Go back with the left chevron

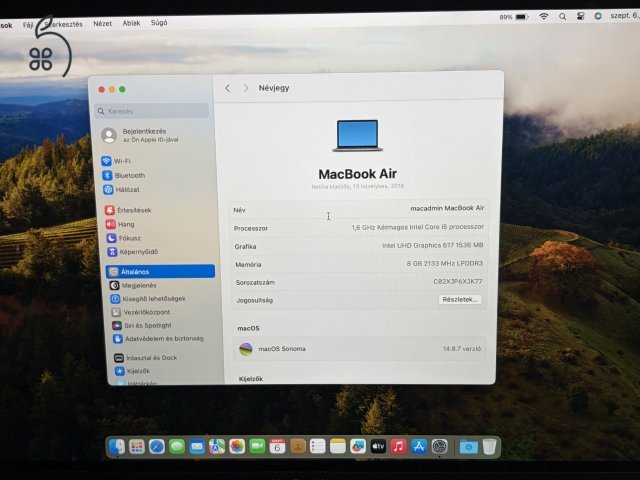click(228, 88)
